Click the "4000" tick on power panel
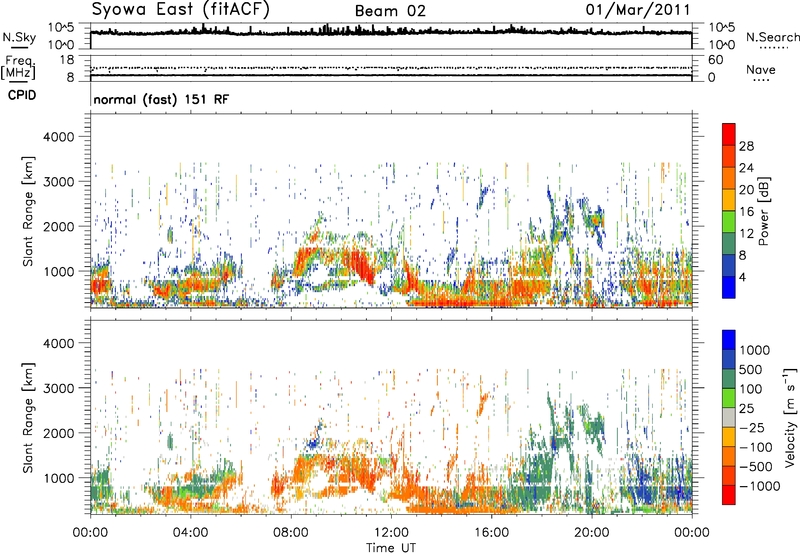Viewport: 800px width, 554px height. pos(58,137)
